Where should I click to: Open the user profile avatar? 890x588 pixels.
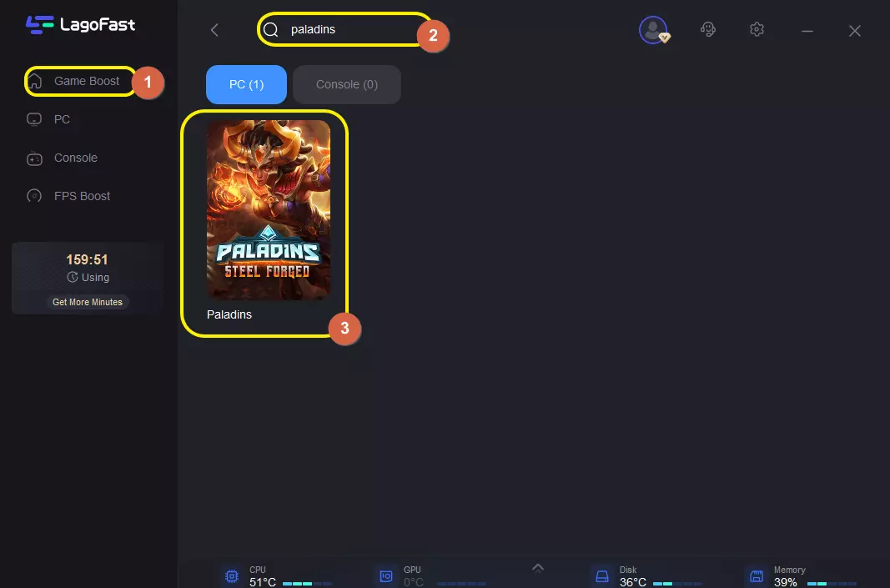coord(653,29)
